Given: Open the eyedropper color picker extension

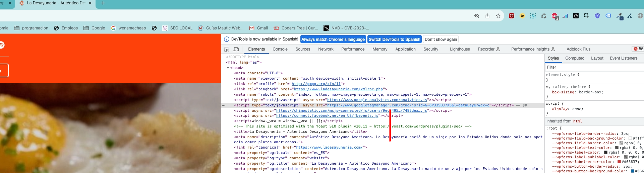Looking at the screenshot, I should pyautogui.click(x=619, y=16).
